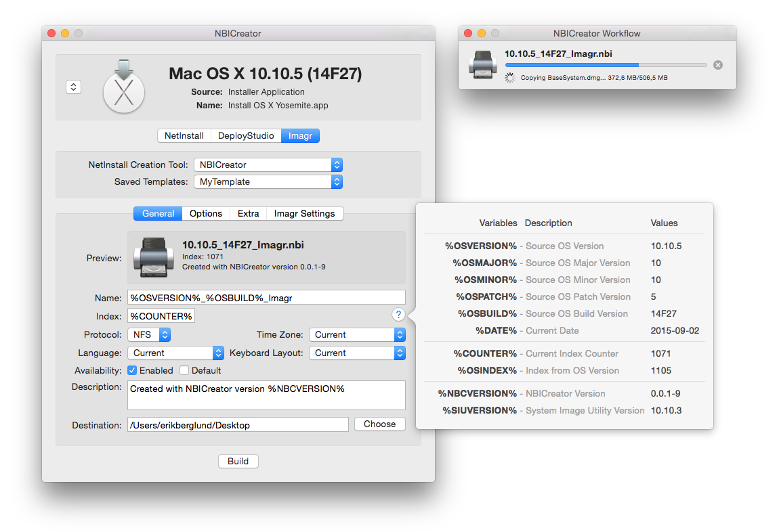The height and width of the screenshot is (532, 779).
Task: Switch to the NetInstall workflow tab
Action: point(184,135)
